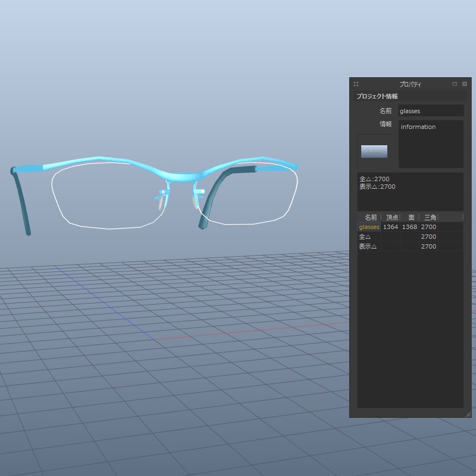Screen dimensions: 476x476
Task: Click inside the 名前 field showing glasses
Action: click(x=431, y=110)
